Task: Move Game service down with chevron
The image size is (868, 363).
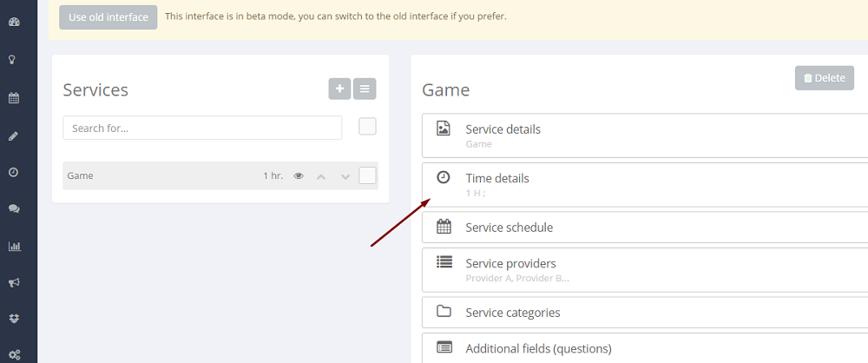Action: 345,176
